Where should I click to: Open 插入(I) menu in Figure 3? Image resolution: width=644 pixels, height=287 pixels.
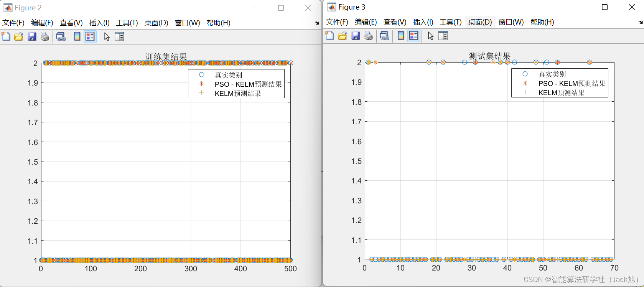423,22
